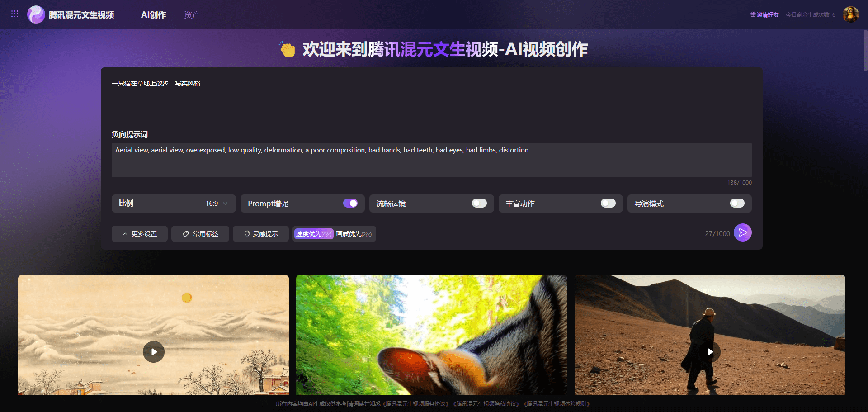Collapse the 更多设置 section

[140, 234]
